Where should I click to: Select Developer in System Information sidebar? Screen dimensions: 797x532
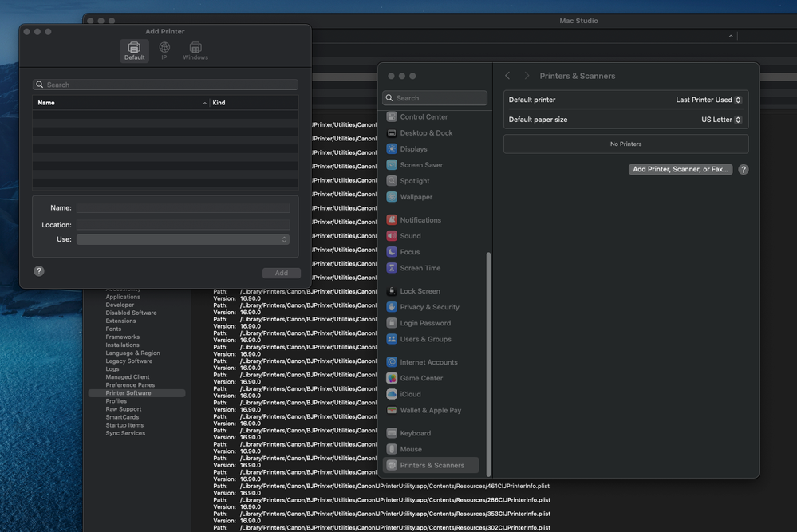point(120,305)
